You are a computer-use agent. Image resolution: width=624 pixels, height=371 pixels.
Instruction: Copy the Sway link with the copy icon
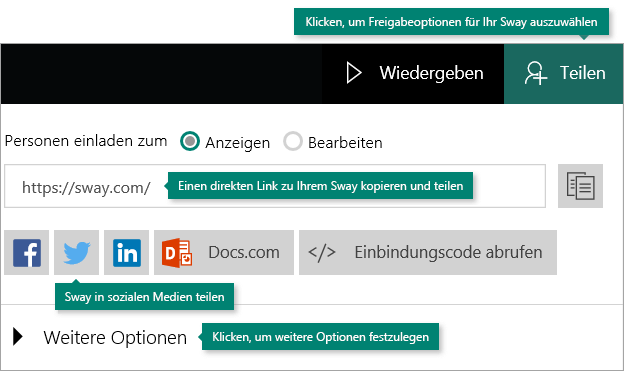(x=580, y=186)
